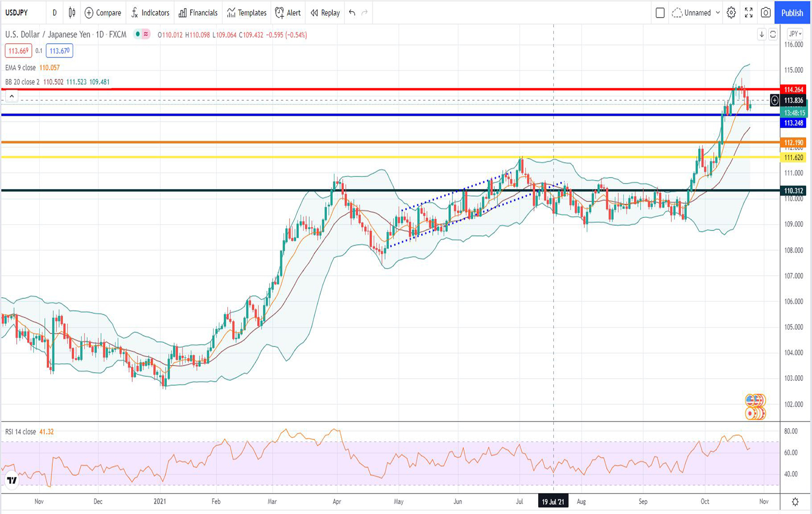812x514 pixels.
Task: Collapse the indicator legend with the chevron
Action: pos(11,96)
